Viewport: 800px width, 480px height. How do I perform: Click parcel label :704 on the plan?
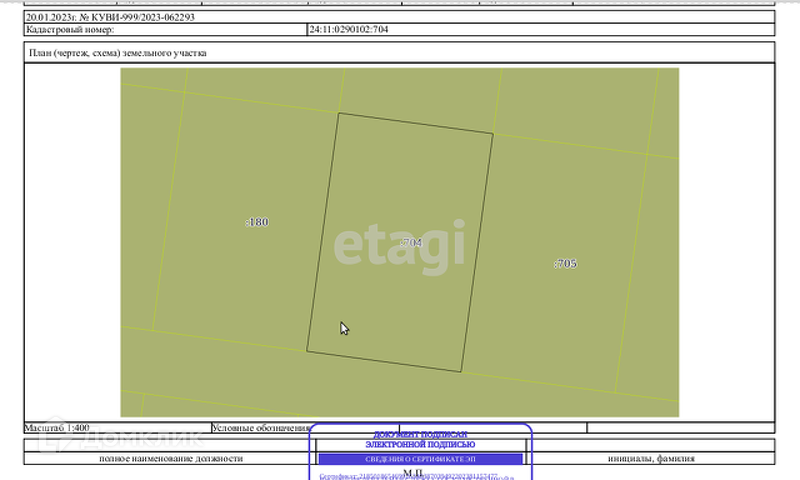411,243
